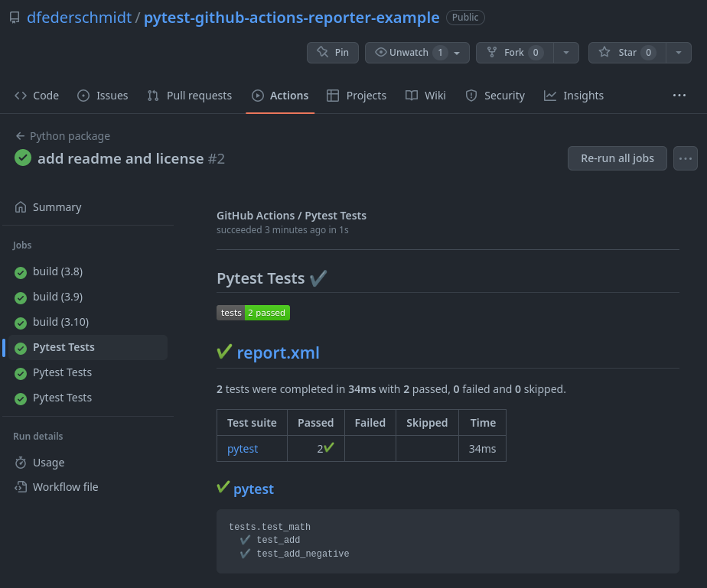Click the Projects table icon

333,96
